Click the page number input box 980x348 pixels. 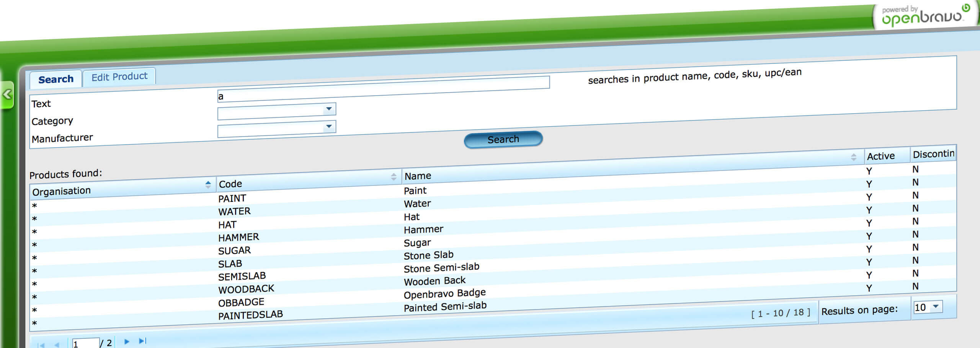86,343
